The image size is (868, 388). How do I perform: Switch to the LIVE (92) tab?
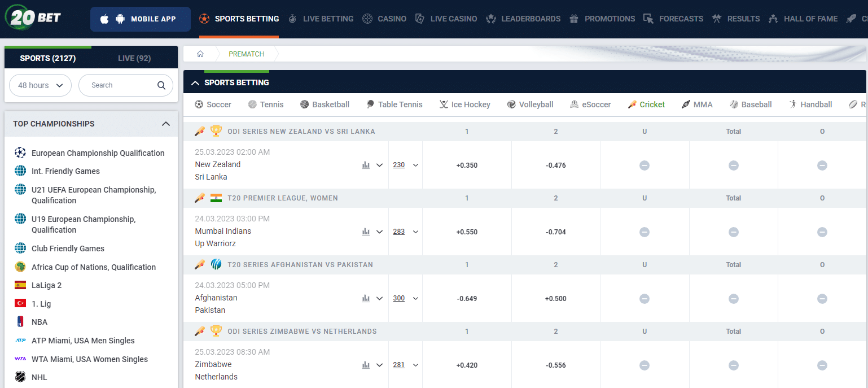point(134,58)
